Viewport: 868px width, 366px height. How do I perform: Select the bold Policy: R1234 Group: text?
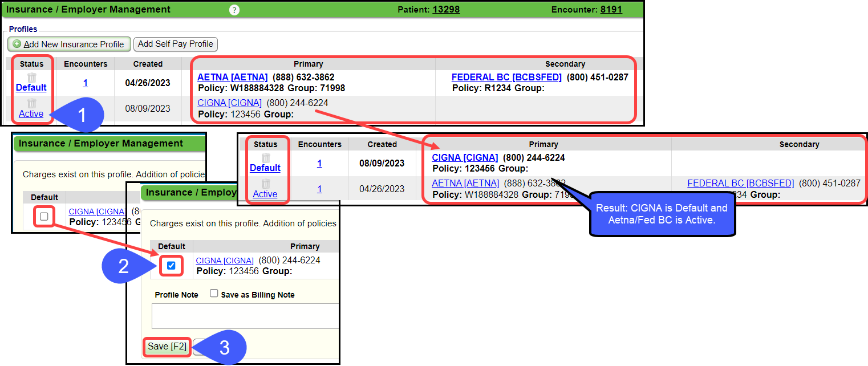coord(498,88)
